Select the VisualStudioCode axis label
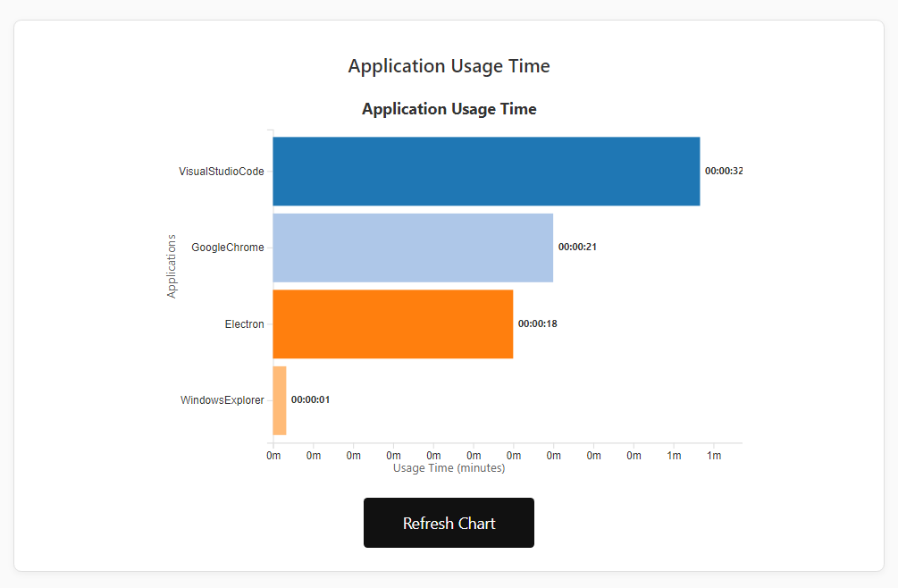This screenshot has height=588, width=898. pyautogui.click(x=221, y=171)
